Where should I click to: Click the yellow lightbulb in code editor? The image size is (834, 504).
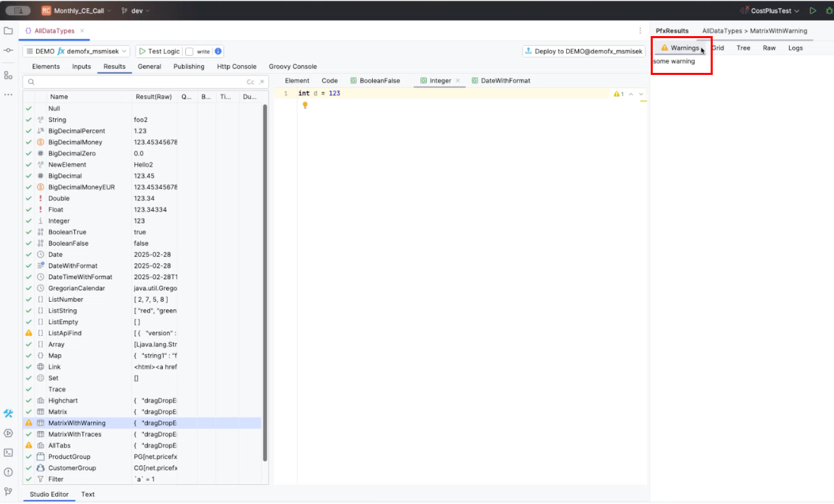[x=305, y=105]
